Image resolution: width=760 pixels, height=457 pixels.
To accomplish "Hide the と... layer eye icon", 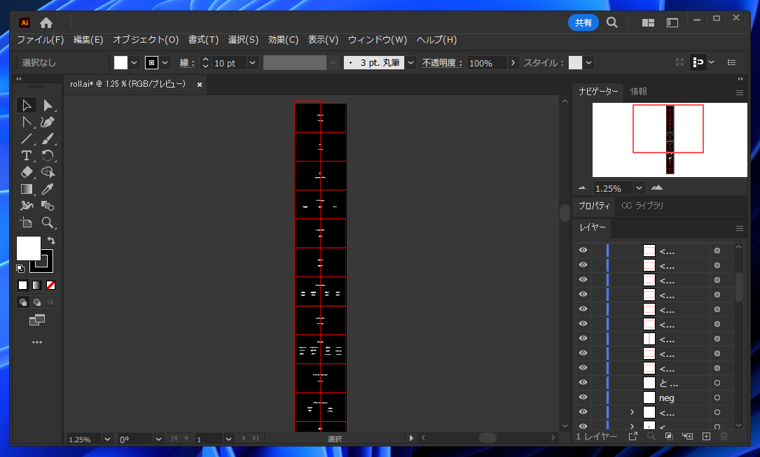I will (583, 383).
